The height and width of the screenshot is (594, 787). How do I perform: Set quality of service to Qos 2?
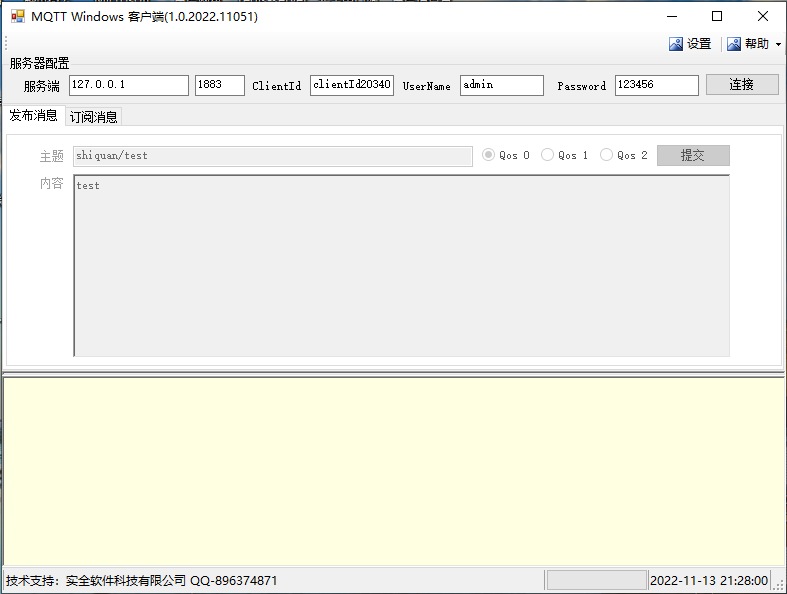606,155
